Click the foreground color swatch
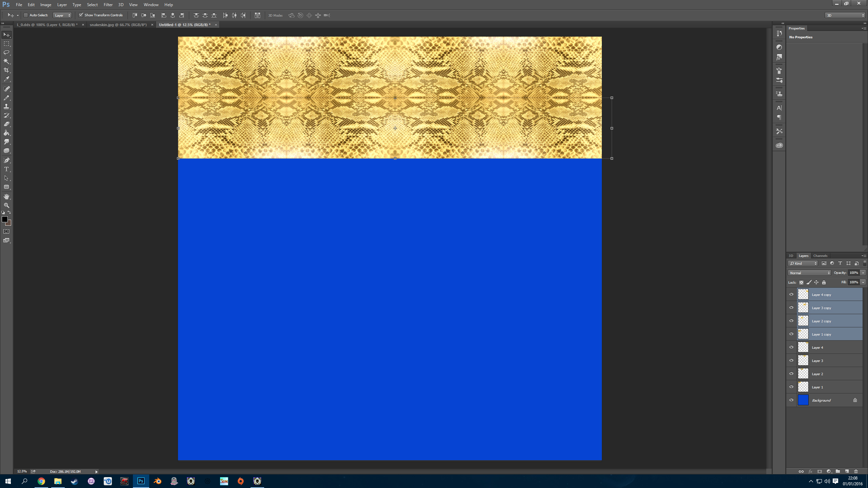This screenshot has height=488, width=868. pos(4,219)
